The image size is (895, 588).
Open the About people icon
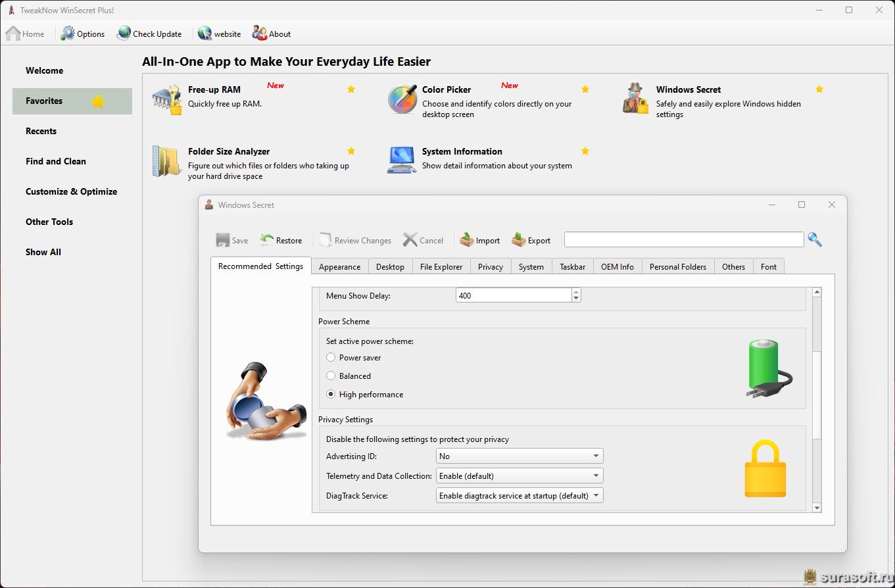click(x=259, y=34)
